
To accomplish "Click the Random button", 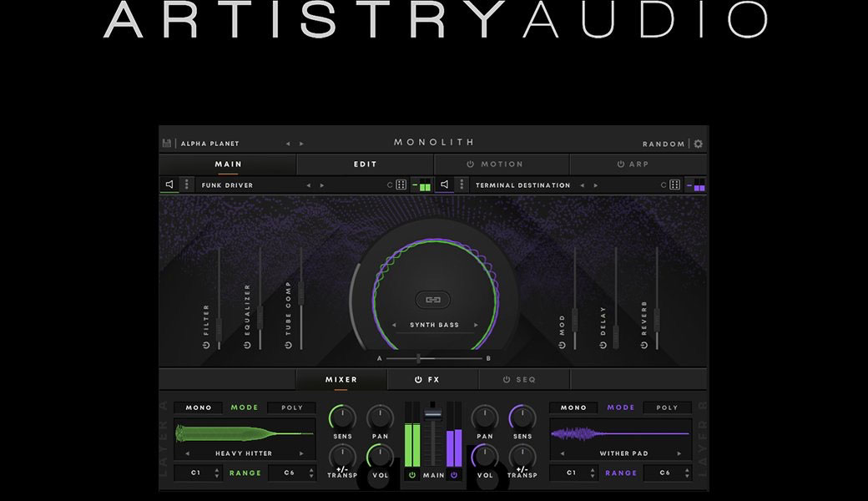I will click(x=664, y=144).
